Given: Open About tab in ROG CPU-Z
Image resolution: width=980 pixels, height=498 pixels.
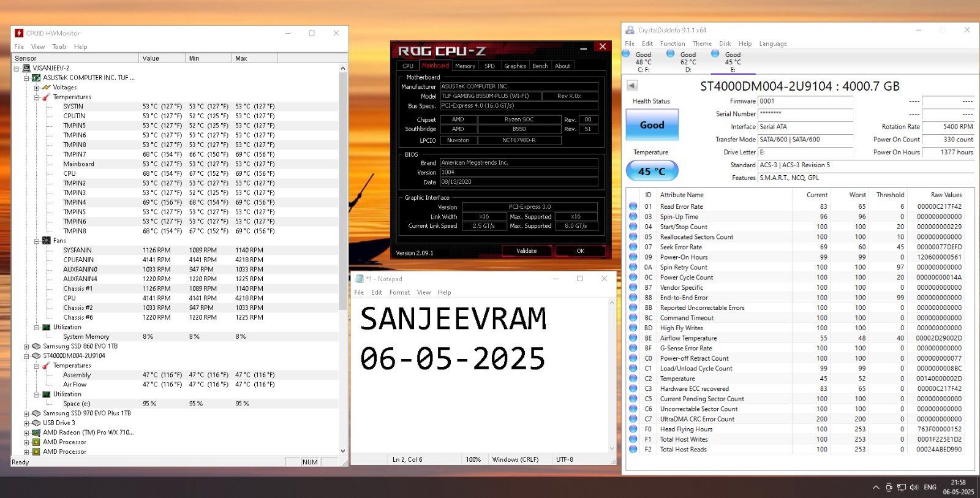Looking at the screenshot, I should coord(562,66).
